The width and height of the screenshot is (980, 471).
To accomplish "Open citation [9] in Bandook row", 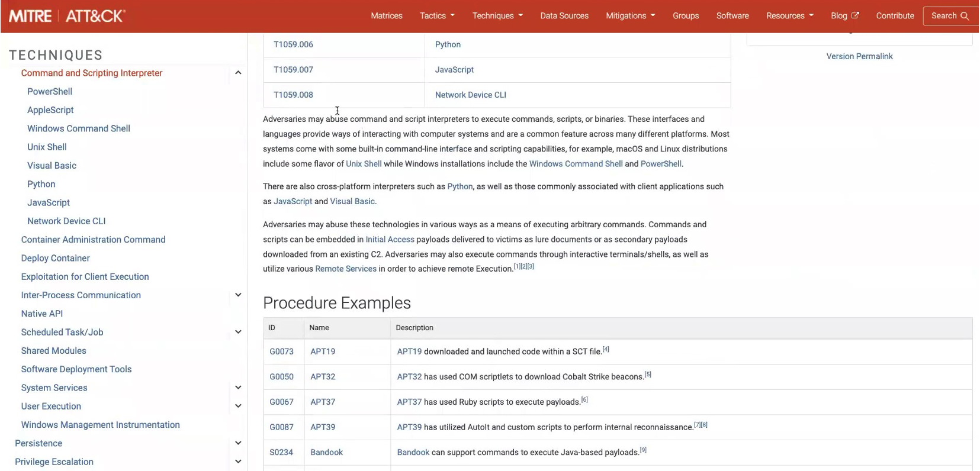I will (x=643, y=450).
